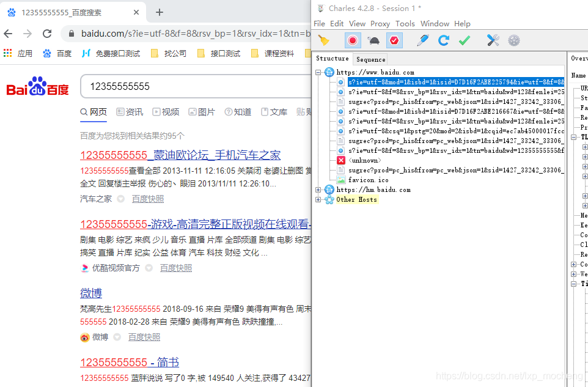Open the 百度 bookmark
The height and width of the screenshot is (387, 588).
pos(57,53)
